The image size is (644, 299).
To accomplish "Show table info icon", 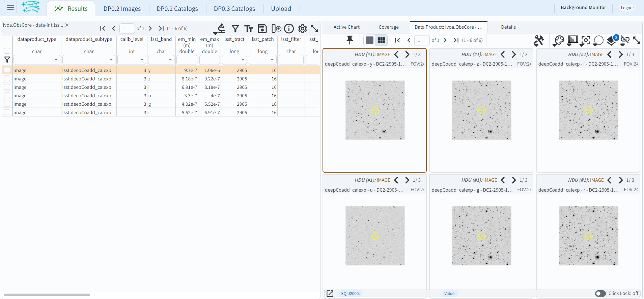I will (289, 29).
